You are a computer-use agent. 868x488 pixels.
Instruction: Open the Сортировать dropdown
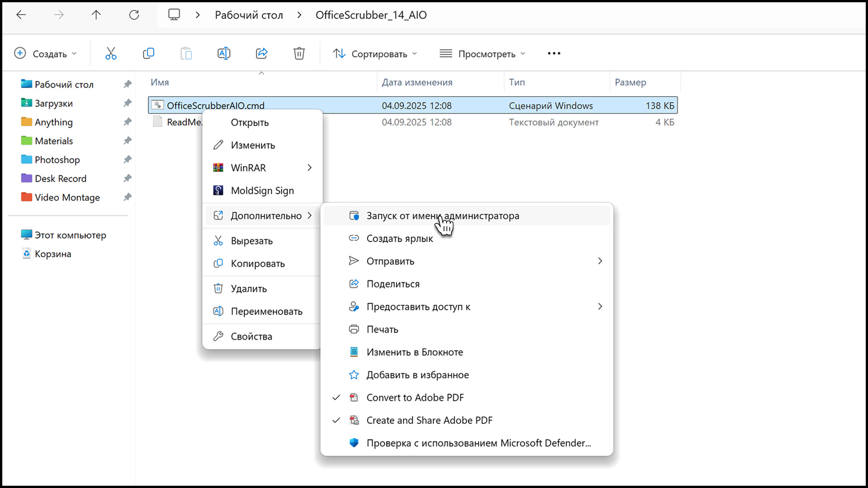point(375,54)
